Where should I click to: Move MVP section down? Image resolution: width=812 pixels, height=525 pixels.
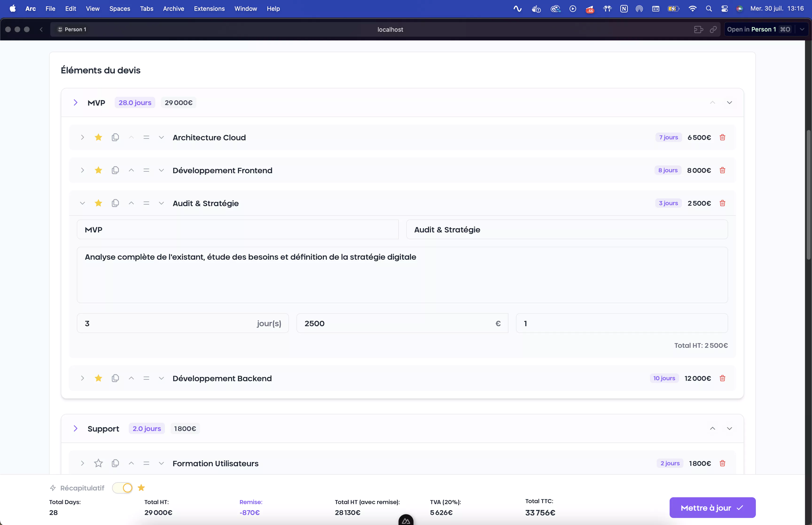click(x=729, y=103)
